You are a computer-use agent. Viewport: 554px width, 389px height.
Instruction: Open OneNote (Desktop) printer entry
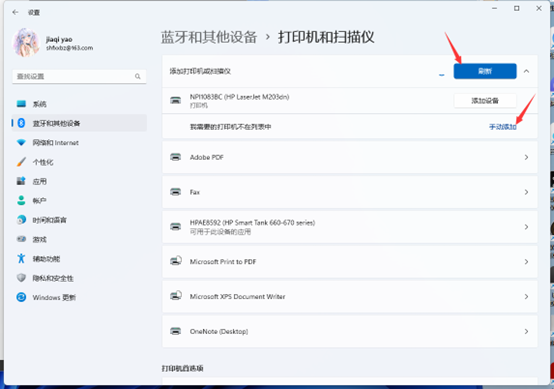pos(350,331)
